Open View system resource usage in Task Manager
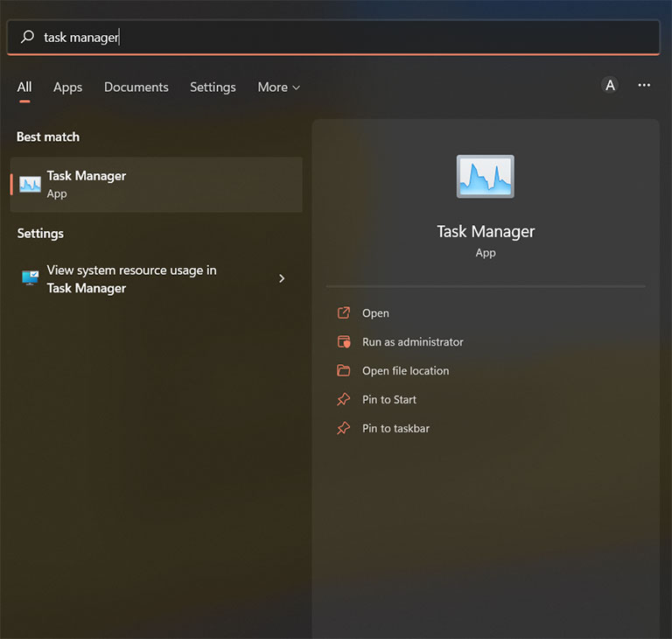 (156, 278)
